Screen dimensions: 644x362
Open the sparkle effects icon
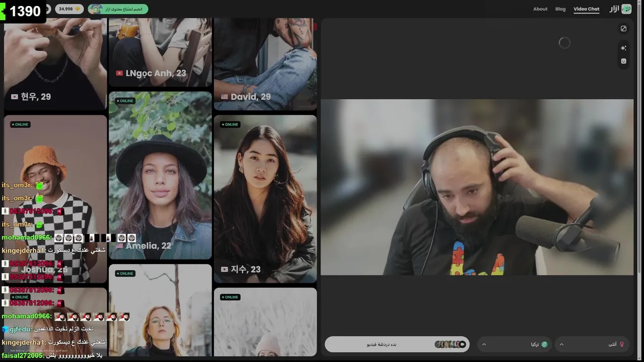[623, 48]
